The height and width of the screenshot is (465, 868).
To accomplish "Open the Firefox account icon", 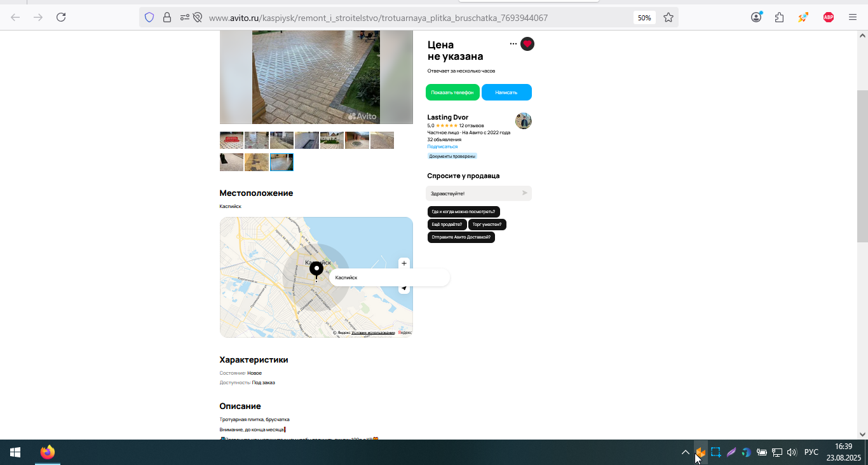I will 756,17.
